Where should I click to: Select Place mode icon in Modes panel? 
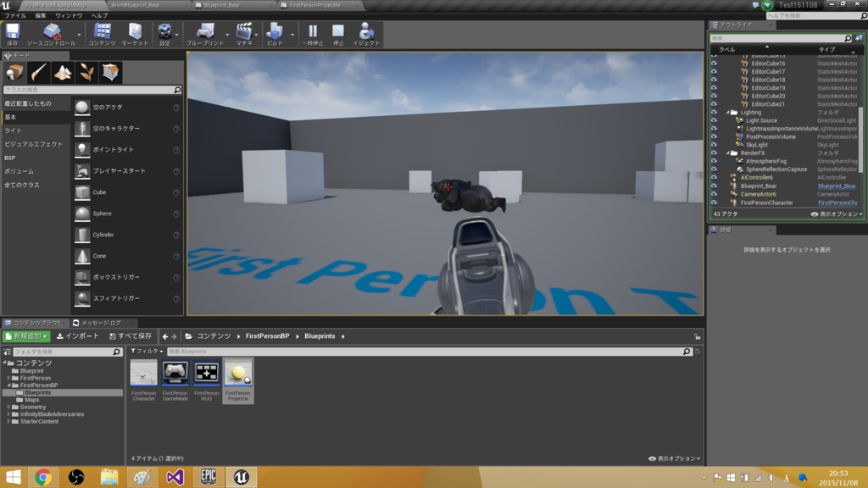click(x=14, y=72)
